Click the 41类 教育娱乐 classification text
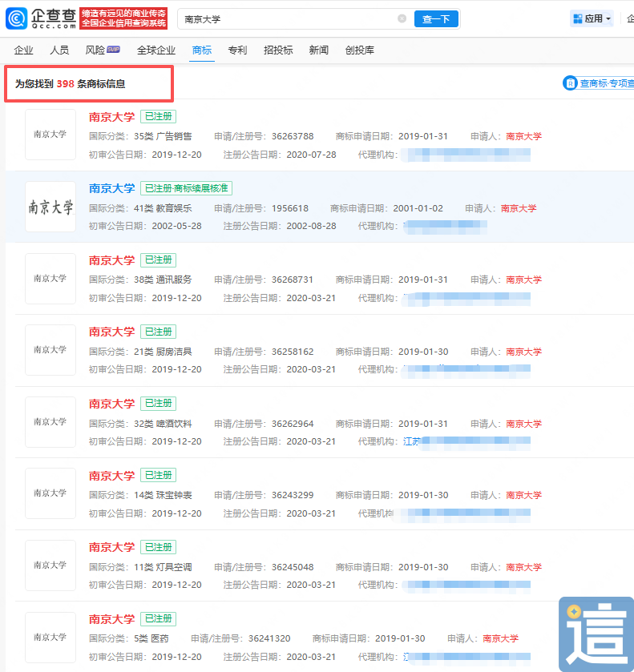 163,208
